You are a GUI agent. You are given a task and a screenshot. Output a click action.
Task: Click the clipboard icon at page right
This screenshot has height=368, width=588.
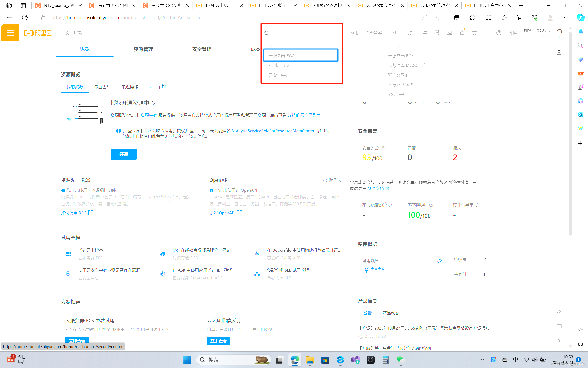click(x=559, y=52)
